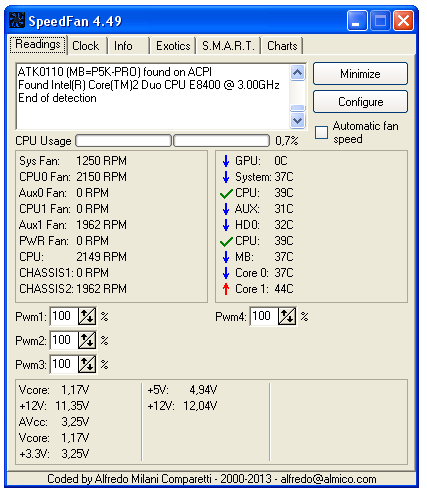Click the Minimize button
The height and width of the screenshot is (491, 427).
point(360,74)
